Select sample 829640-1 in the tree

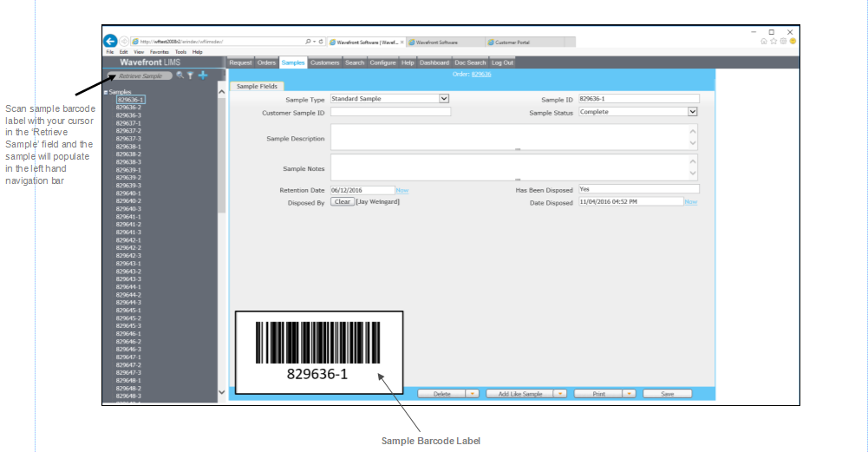[x=128, y=193]
